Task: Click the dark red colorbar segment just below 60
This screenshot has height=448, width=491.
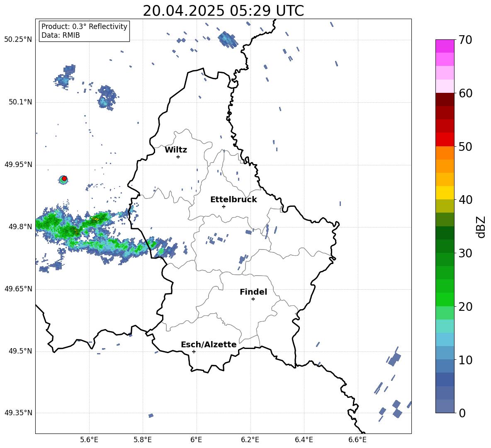Action: [445, 99]
